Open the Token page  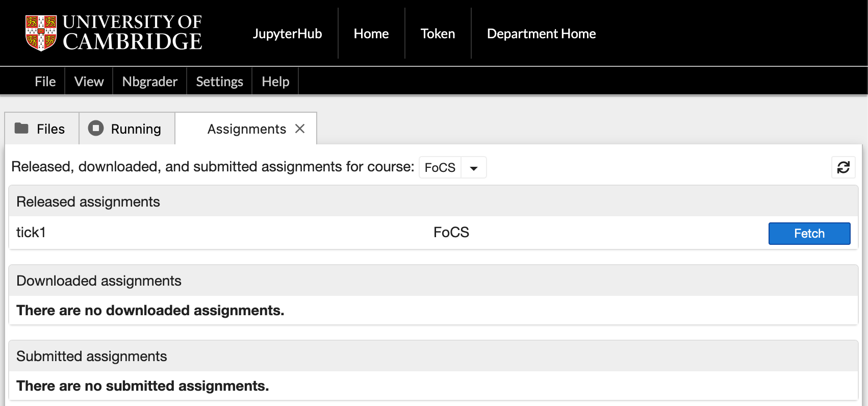(x=438, y=34)
